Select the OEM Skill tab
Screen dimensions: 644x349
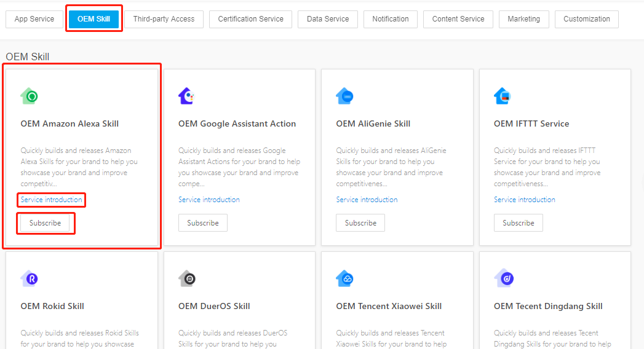pos(93,19)
